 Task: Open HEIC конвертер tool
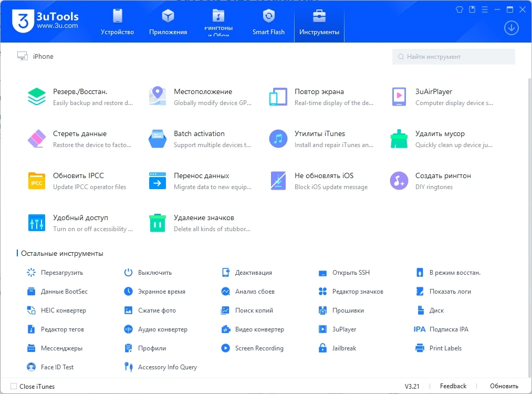[x=56, y=310]
